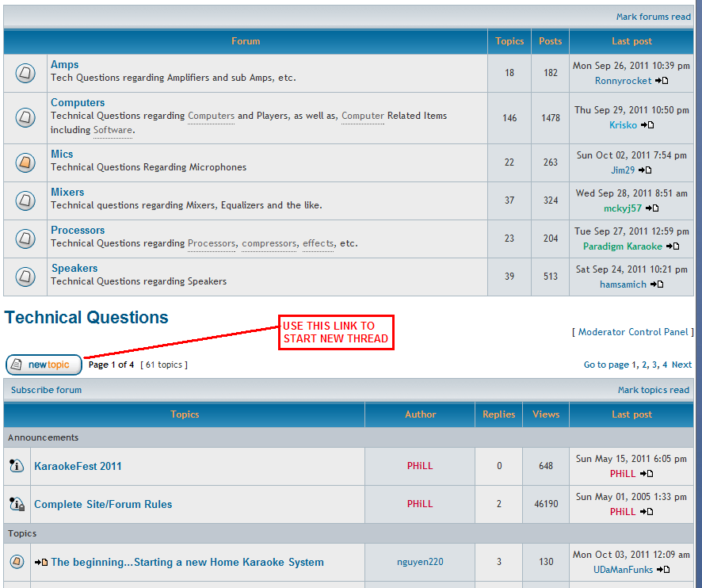
Task: Click latest post icon beside Krisko
Action: pyautogui.click(x=647, y=125)
